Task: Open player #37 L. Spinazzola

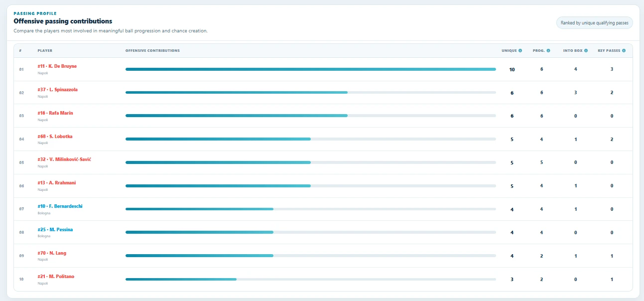Action: click(x=57, y=90)
